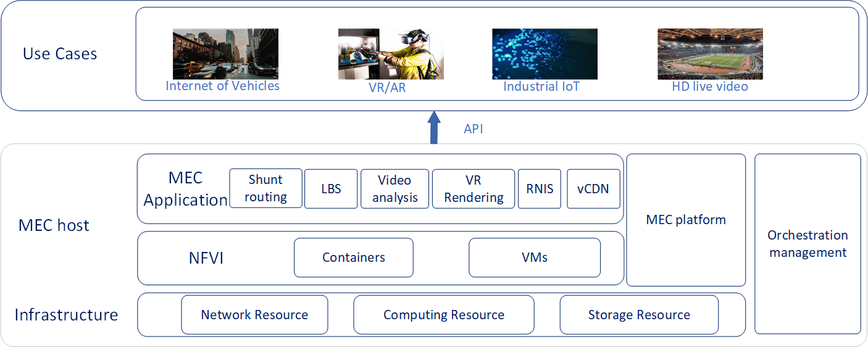
Task: Open the HD live video stadium image
Action: pyautogui.click(x=710, y=54)
